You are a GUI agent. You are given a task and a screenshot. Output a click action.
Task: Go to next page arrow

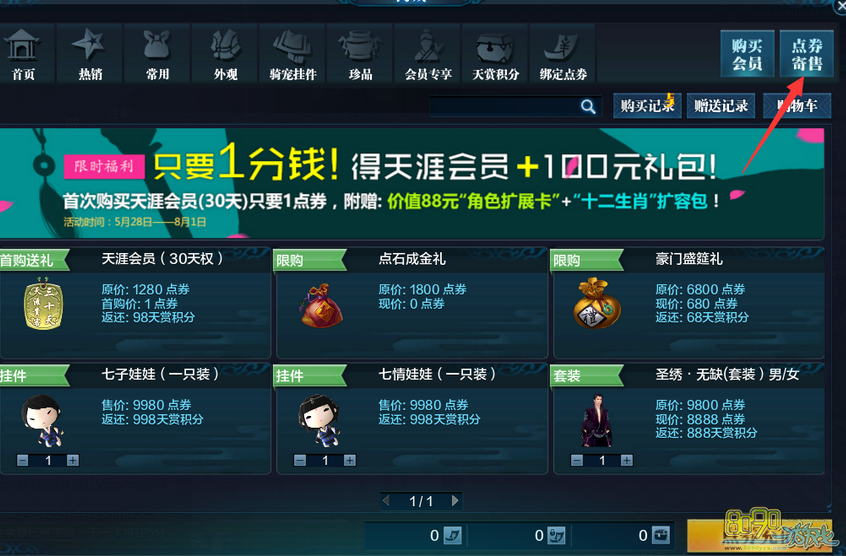[x=455, y=501]
